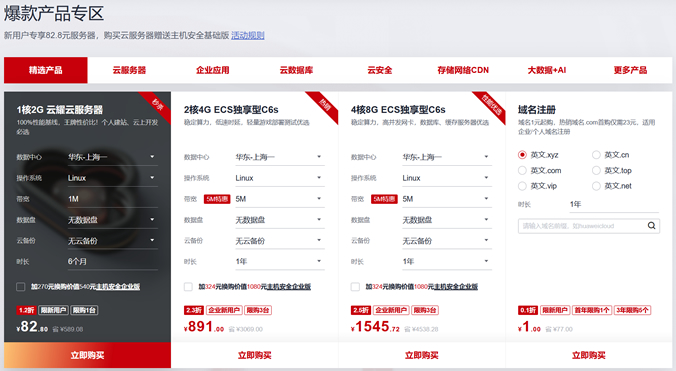Click the 域名注册 card title

click(537, 109)
